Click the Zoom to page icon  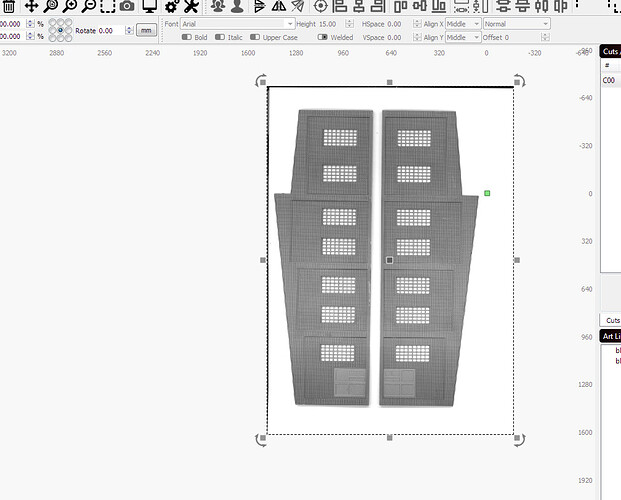click(51, 6)
